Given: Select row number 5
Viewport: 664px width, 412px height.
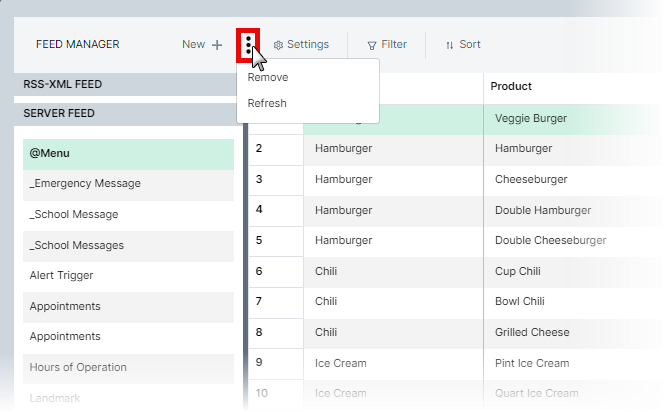Looking at the screenshot, I should (x=276, y=241).
